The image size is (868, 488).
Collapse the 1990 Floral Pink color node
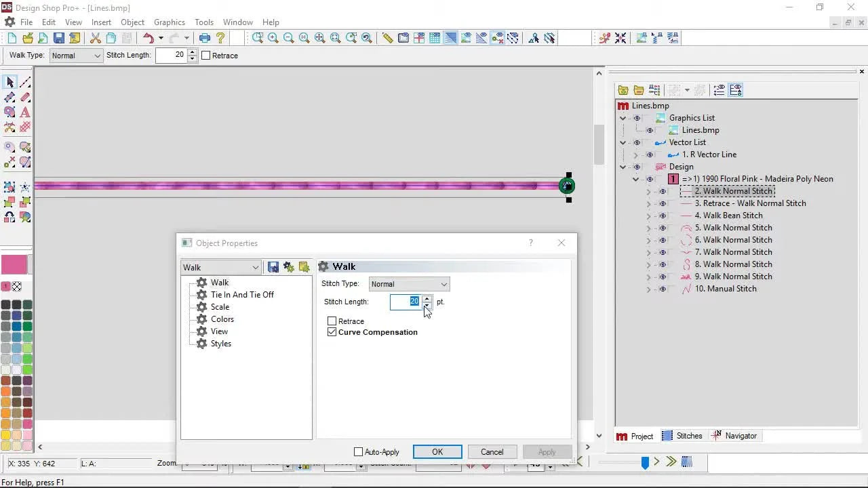click(635, 179)
